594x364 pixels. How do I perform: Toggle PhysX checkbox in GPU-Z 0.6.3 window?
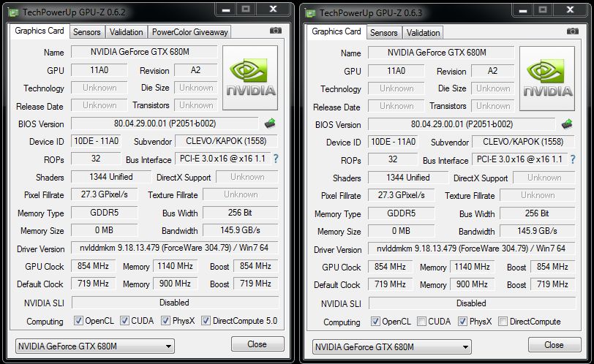coord(462,322)
